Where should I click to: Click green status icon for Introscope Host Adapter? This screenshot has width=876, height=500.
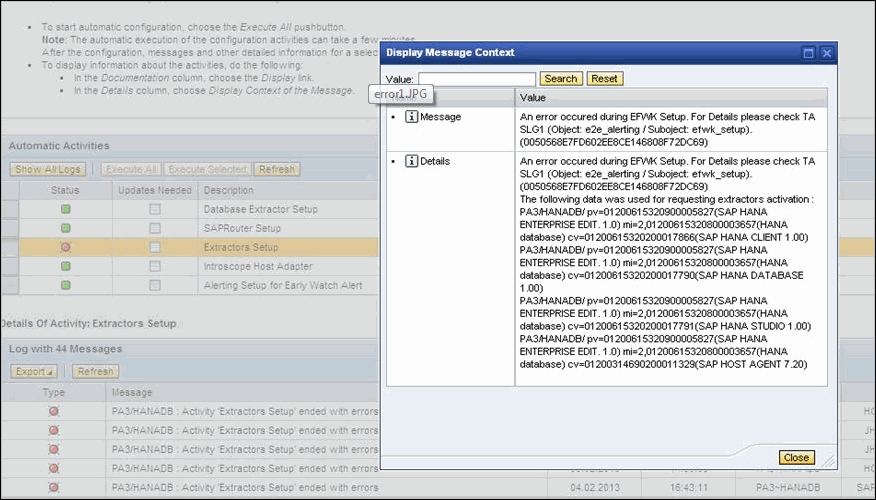point(65,266)
